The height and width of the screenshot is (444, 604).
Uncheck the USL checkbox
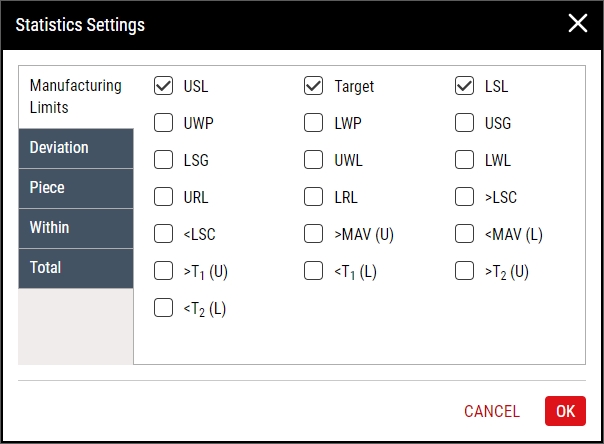click(163, 85)
